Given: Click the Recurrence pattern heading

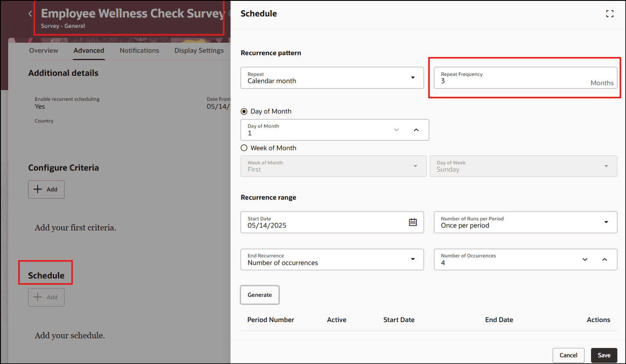Looking at the screenshot, I should pos(271,53).
